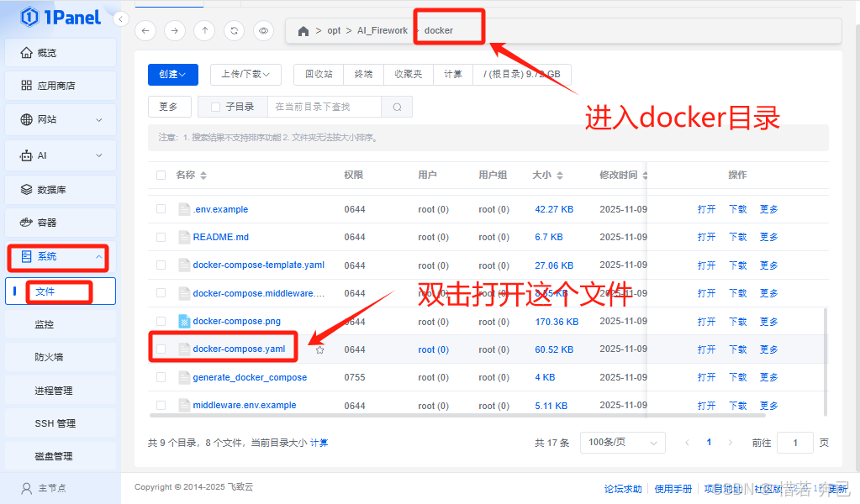Sort by size using the sort arrows
Screen dimensions: 860x504
click(x=560, y=176)
